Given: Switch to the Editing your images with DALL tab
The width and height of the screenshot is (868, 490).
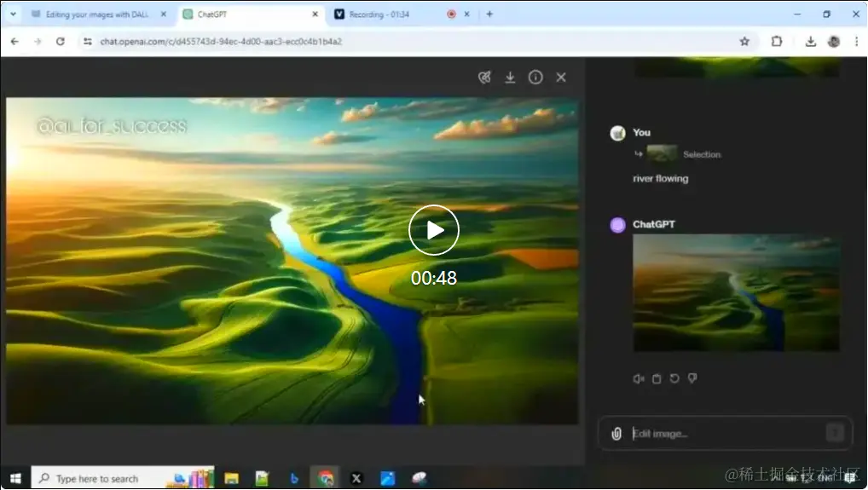Looking at the screenshot, I should pyautogui.click(x=97, y=14).
